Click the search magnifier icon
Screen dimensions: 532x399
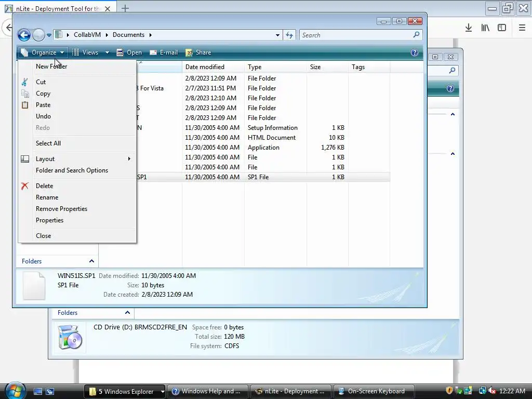pyautogui.click(x=416, y=35)
